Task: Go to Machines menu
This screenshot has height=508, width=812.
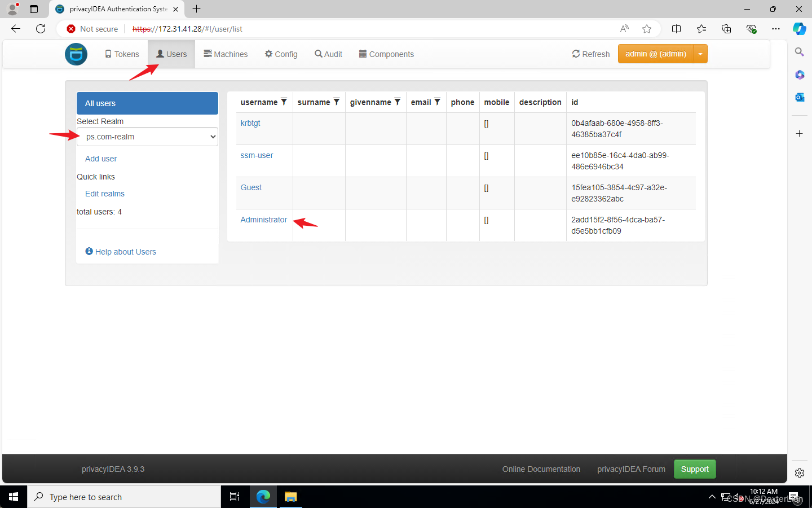Action: tap(226, 54)
